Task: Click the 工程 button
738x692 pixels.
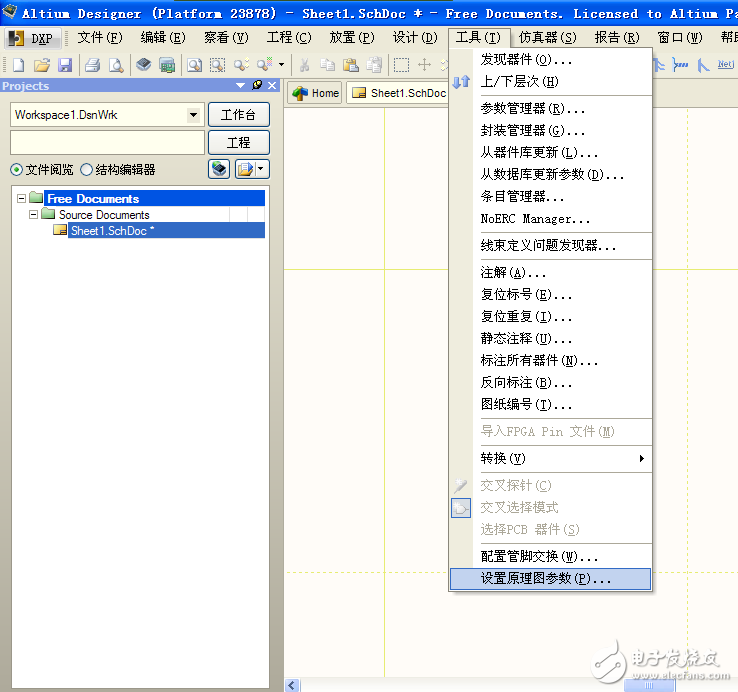Action: click(239, 142)
